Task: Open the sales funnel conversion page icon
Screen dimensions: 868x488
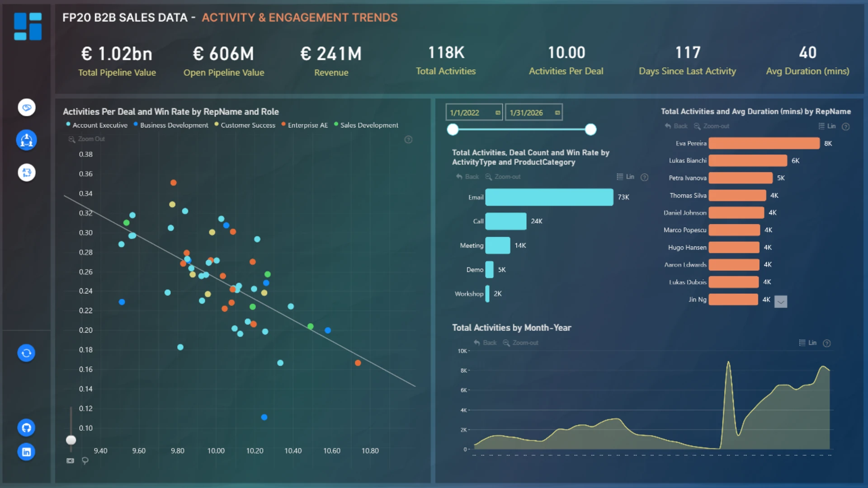Action: tap(27, 173)
